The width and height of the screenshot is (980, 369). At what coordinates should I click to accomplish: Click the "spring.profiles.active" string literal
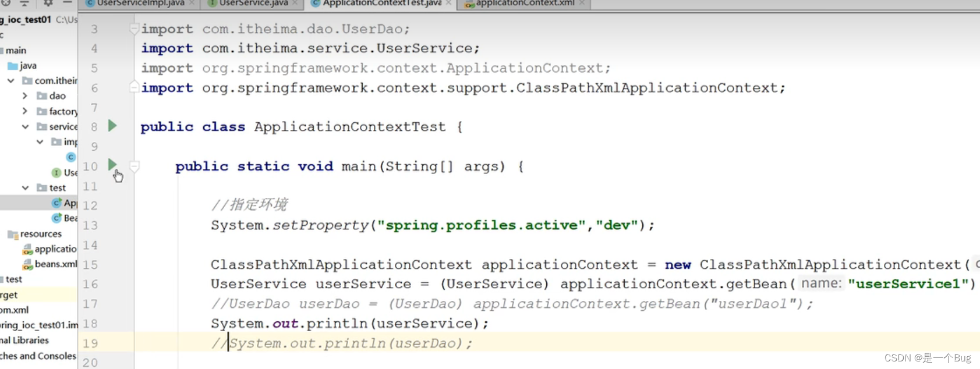click(x=481, y=225)
